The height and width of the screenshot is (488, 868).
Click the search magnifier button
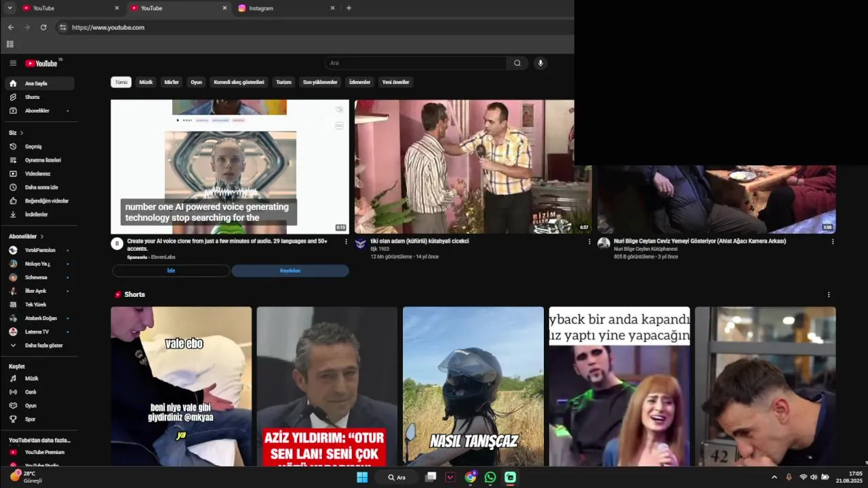tap(517, 63)
